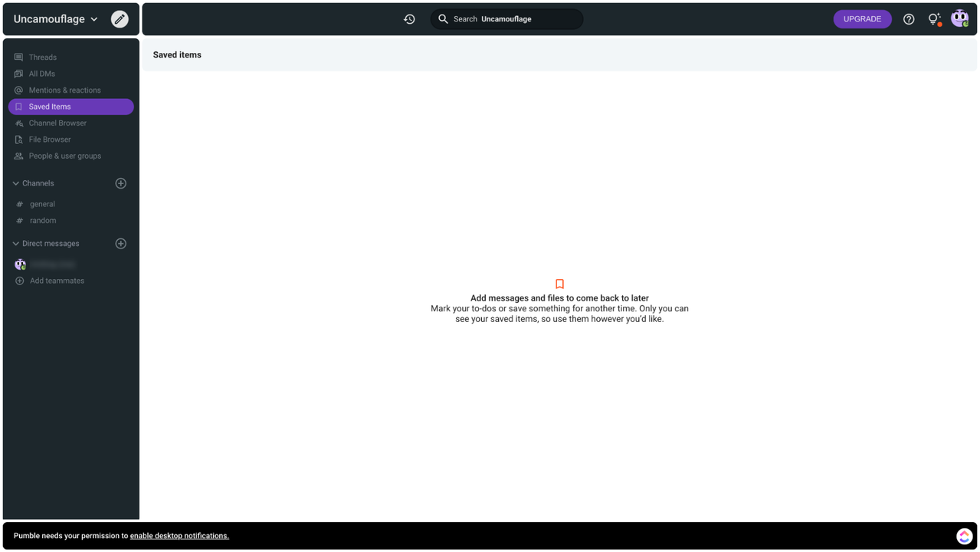
Task: Click the compose new message pencil icon
Action: pos(120,19)
